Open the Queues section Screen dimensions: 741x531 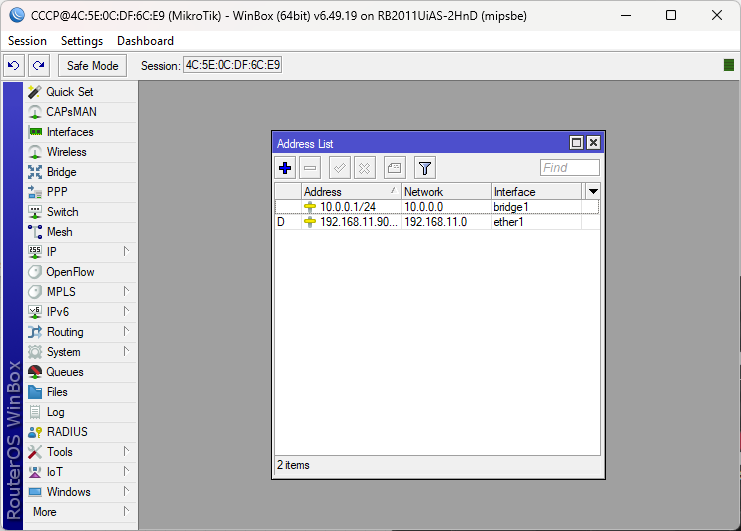point(80,372)
